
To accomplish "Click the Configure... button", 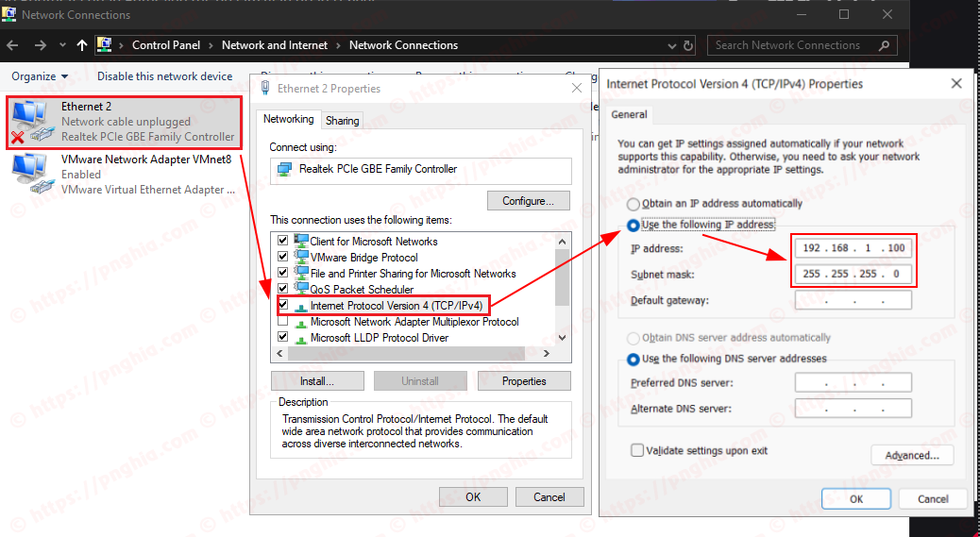I will (528, 201).
